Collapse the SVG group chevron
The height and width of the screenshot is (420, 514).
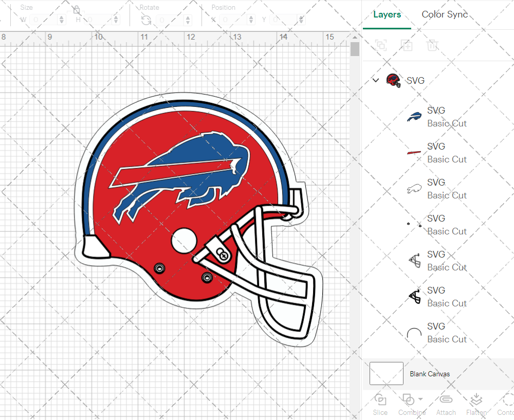click(376, 80)
